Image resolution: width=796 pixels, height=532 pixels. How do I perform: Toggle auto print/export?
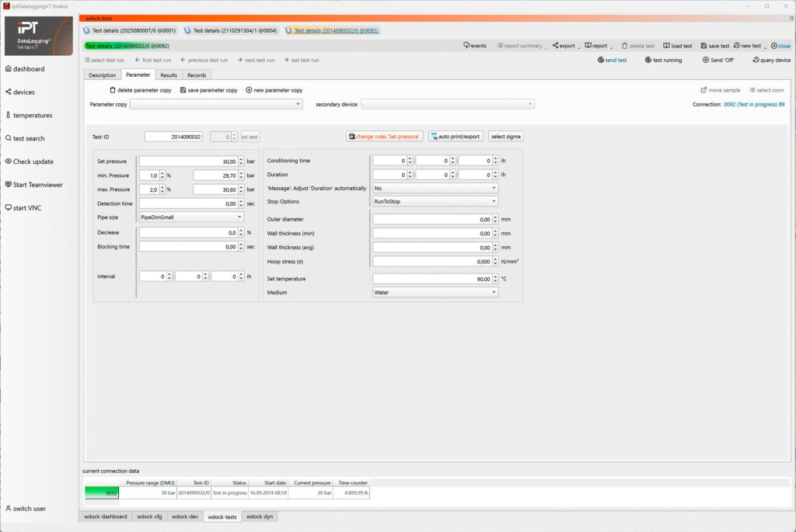456,136
